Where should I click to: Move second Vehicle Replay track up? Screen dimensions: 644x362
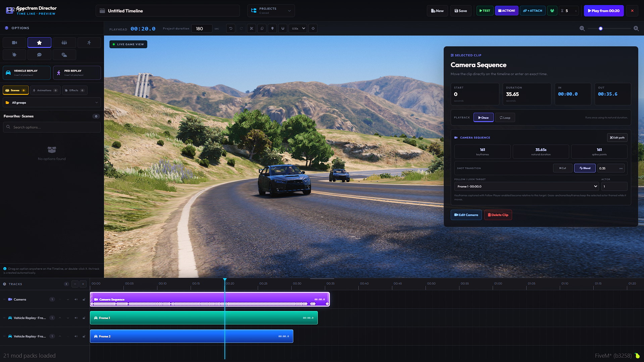pos(60,337)
